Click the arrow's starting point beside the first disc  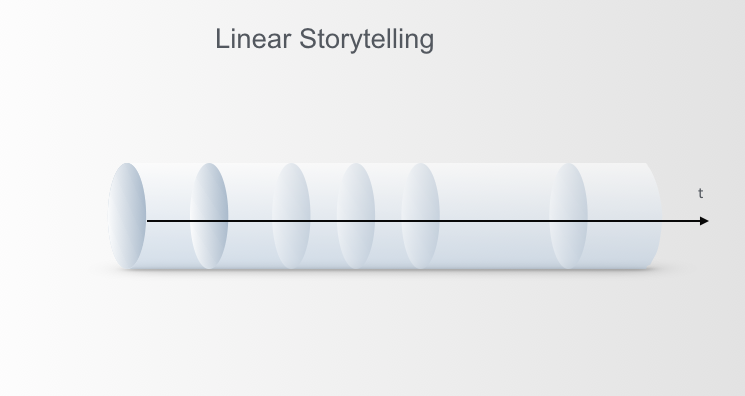[x=148, y=221]
